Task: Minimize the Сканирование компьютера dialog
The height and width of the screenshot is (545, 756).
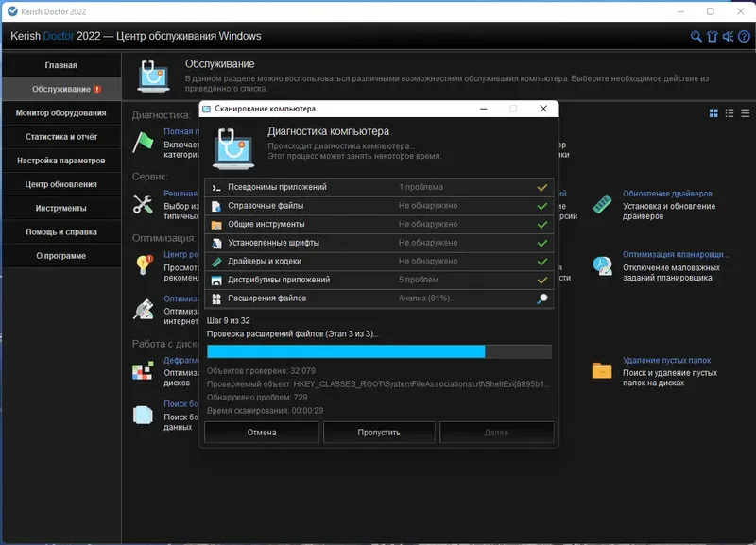Action: 484,109
